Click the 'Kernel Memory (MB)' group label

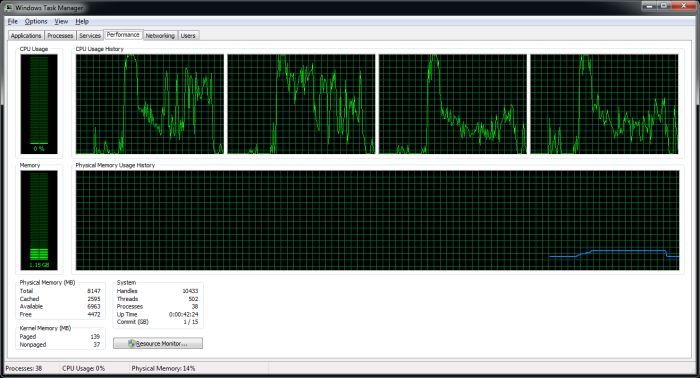[45, 328]
